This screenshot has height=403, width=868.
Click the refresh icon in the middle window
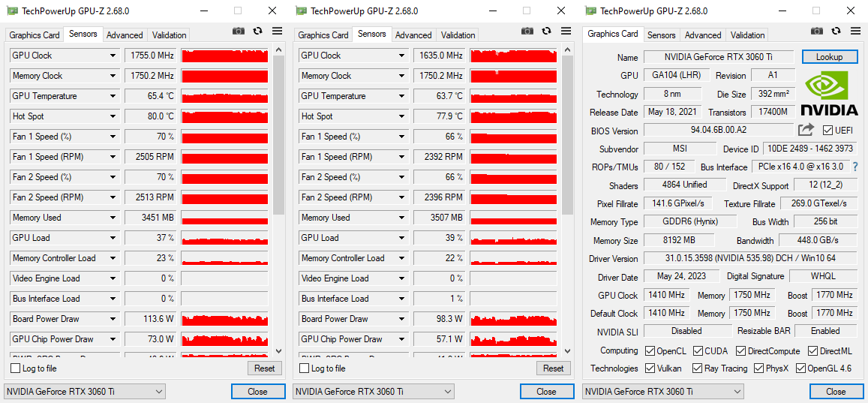[x=546, y=31]
